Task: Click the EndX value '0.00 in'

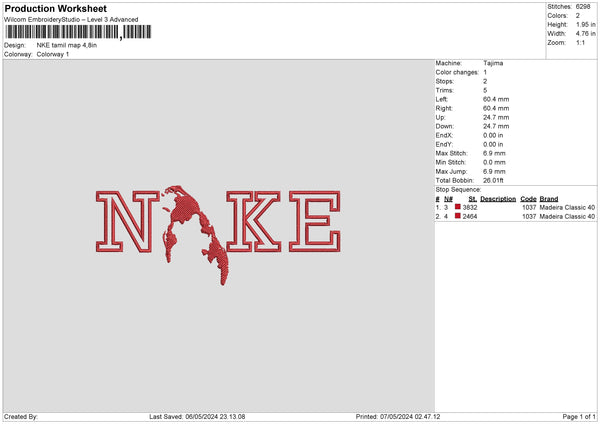Action: click(x=493, y=135)
